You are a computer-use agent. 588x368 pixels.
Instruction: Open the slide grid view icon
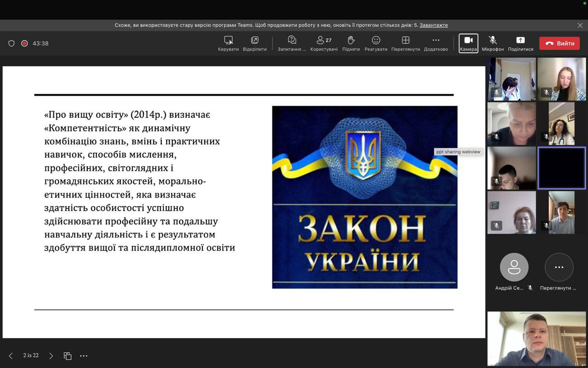68,356
